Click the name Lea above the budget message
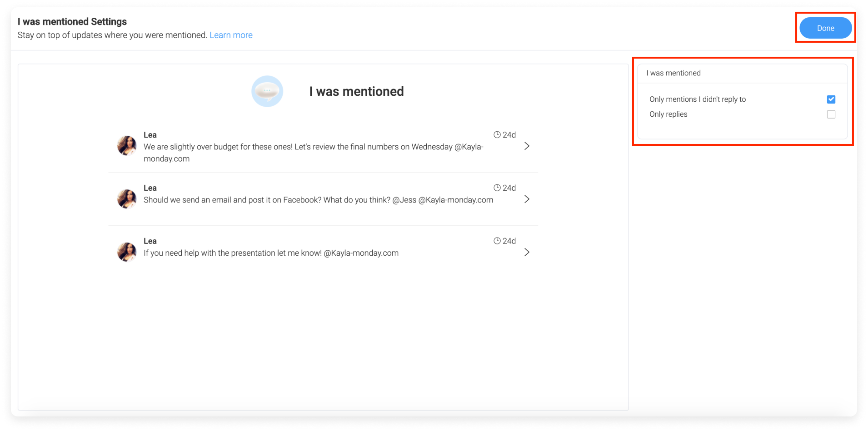 pos(150,135)
